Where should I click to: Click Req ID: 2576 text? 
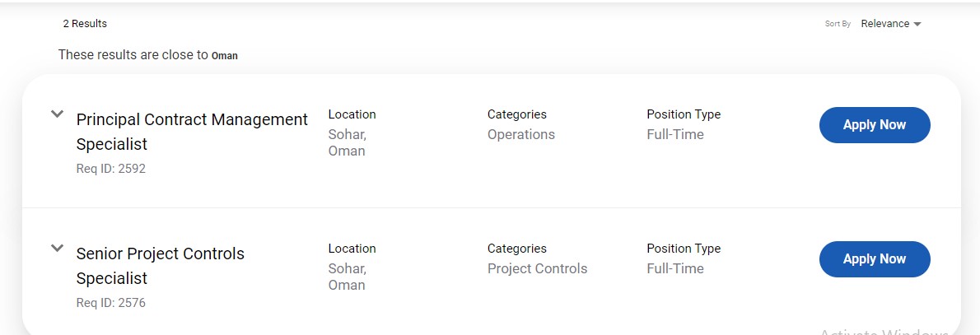(110, 303)
